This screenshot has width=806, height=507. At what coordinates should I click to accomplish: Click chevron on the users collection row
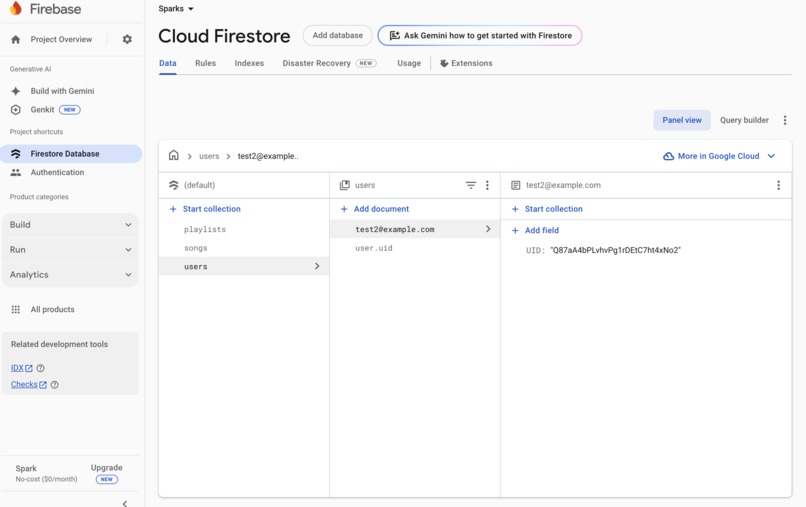click(x=317, y=266)
